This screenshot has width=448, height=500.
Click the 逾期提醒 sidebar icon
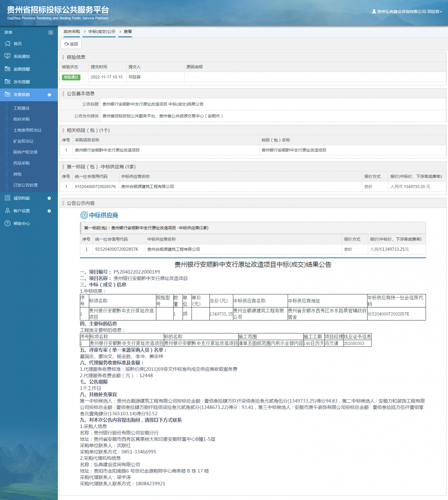click(7, 69)
